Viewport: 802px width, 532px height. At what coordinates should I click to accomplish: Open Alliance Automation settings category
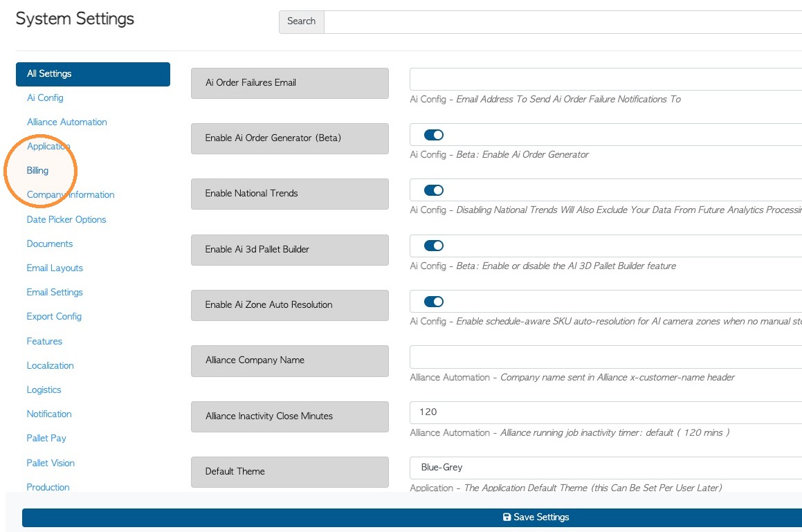(x=67, y=122)
